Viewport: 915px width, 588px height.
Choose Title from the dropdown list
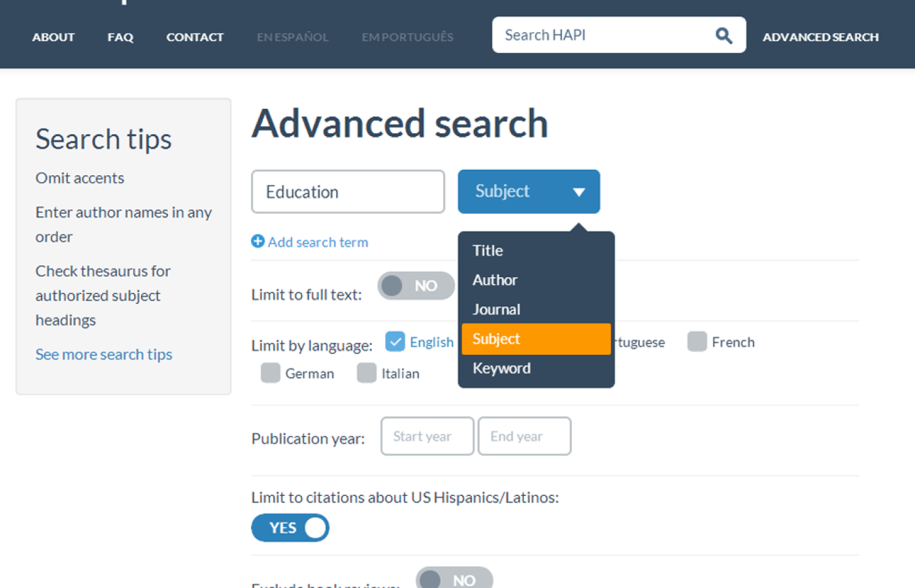point(488,251)
